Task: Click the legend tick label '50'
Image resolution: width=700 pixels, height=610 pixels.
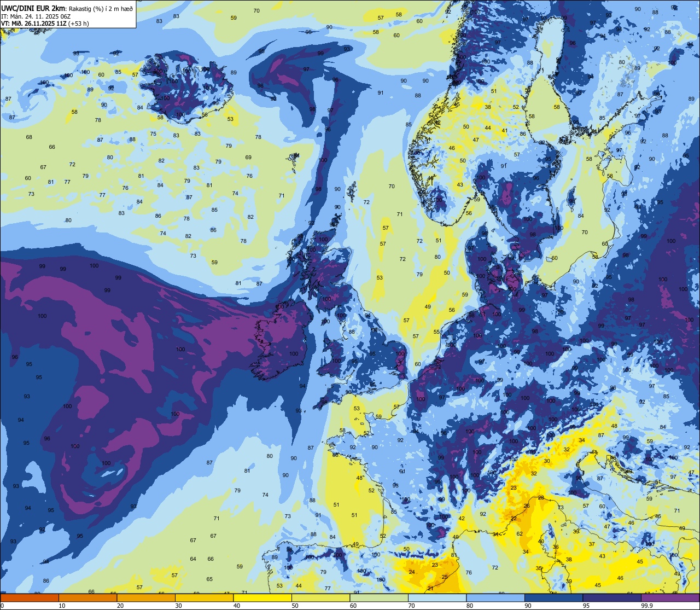Action: tap(295, 605)
